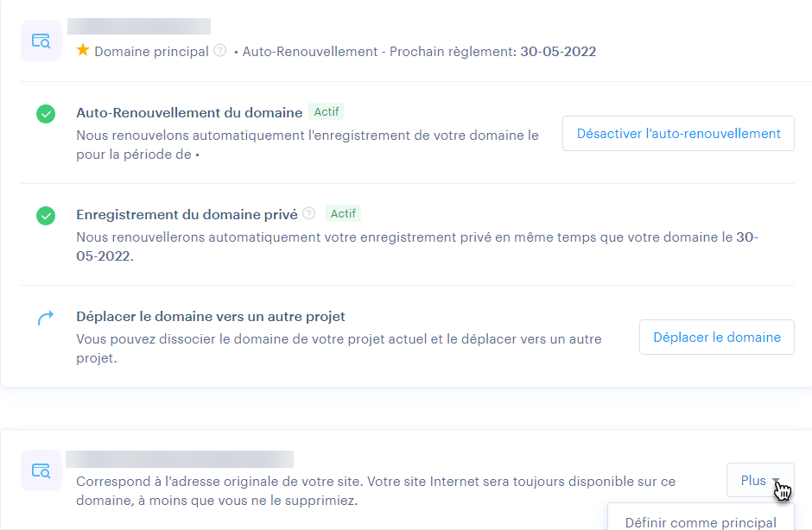Click the Auto-Renouvellement du domaine heading

(189, 113)
